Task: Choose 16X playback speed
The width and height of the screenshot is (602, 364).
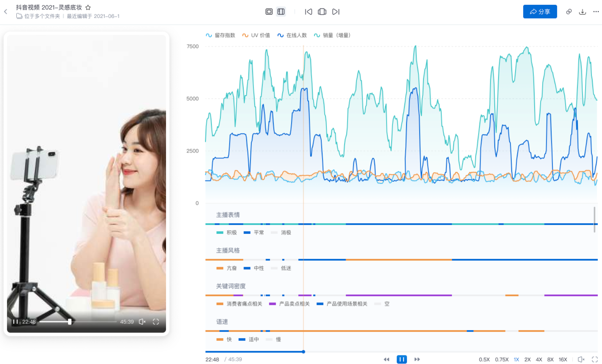Action: click(x=563, y=360)
